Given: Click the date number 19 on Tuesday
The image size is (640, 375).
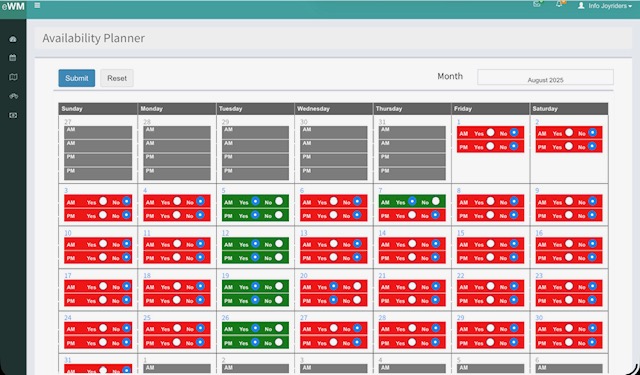Looking at the screenshot, I should [225, 276].
